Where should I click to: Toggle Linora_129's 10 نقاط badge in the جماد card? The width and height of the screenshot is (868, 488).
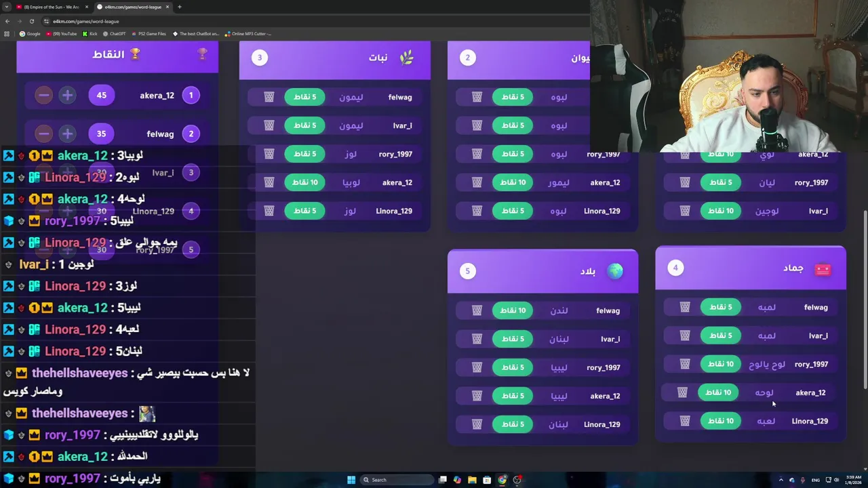click(720, 421)
